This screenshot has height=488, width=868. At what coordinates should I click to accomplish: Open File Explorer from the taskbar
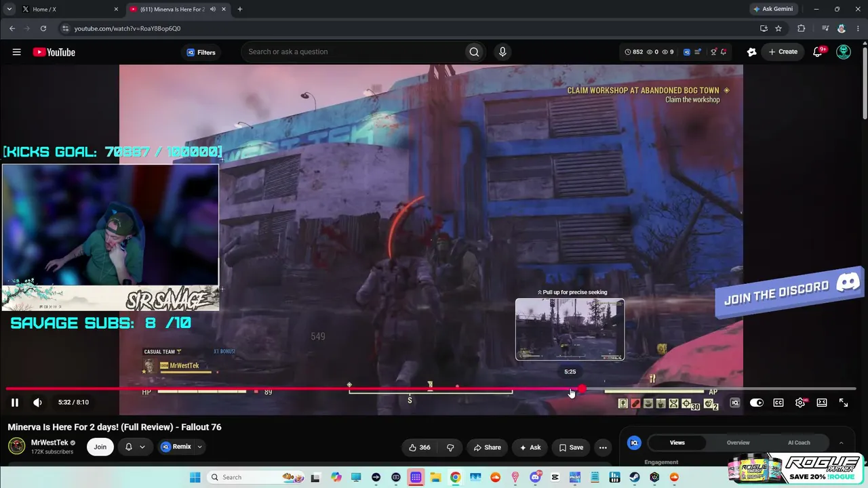(x=435, y=477)
